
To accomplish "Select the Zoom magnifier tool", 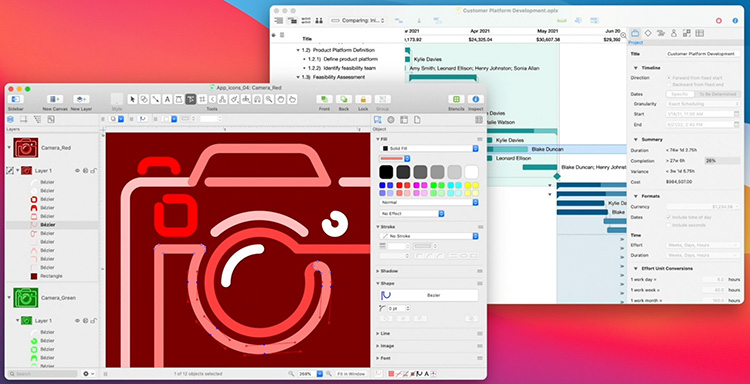I will click(269, 99).
